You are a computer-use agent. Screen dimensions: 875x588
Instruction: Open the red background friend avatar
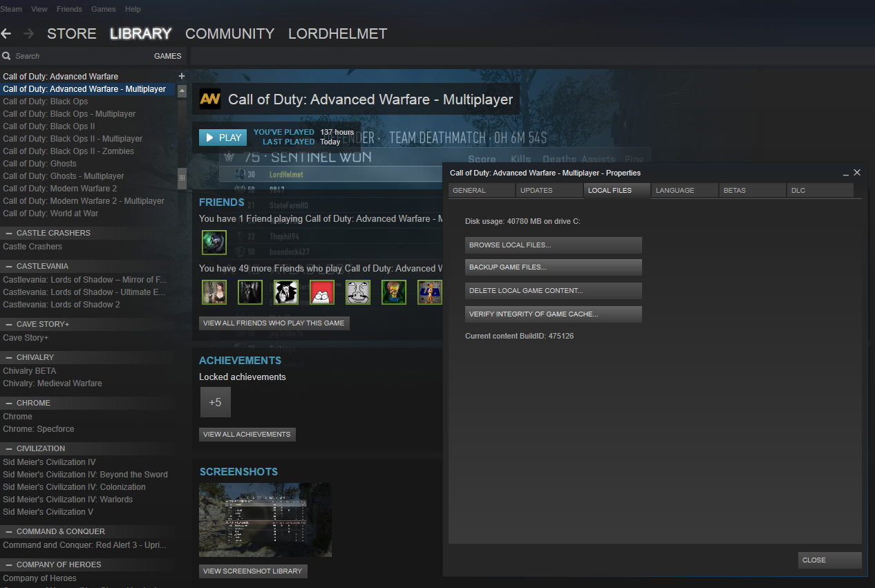[322, 292]
